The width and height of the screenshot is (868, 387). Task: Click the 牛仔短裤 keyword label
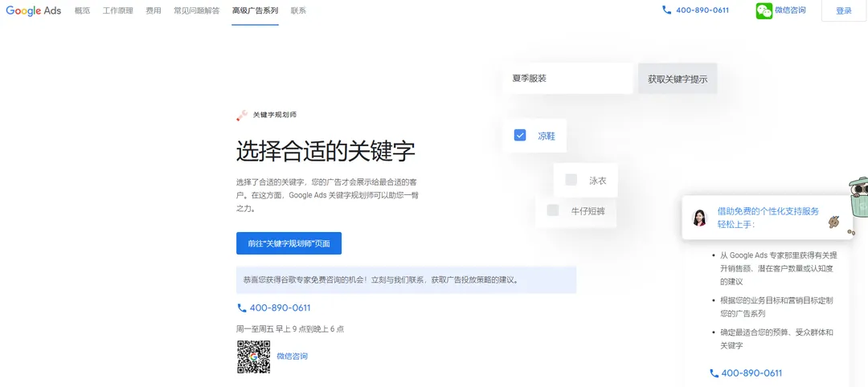click(x=588, y=210)
